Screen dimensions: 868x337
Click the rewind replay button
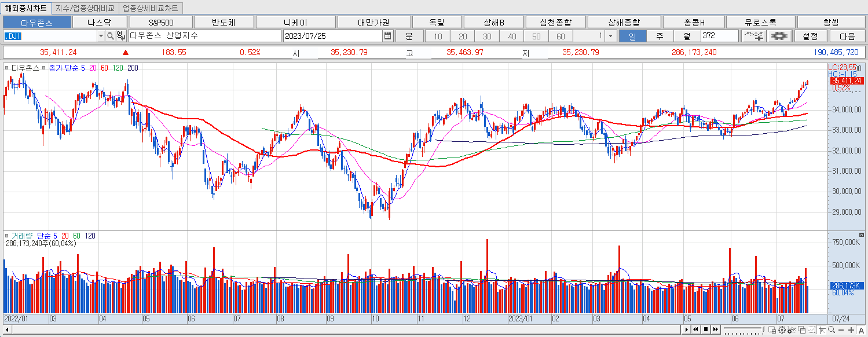[696, 329]
